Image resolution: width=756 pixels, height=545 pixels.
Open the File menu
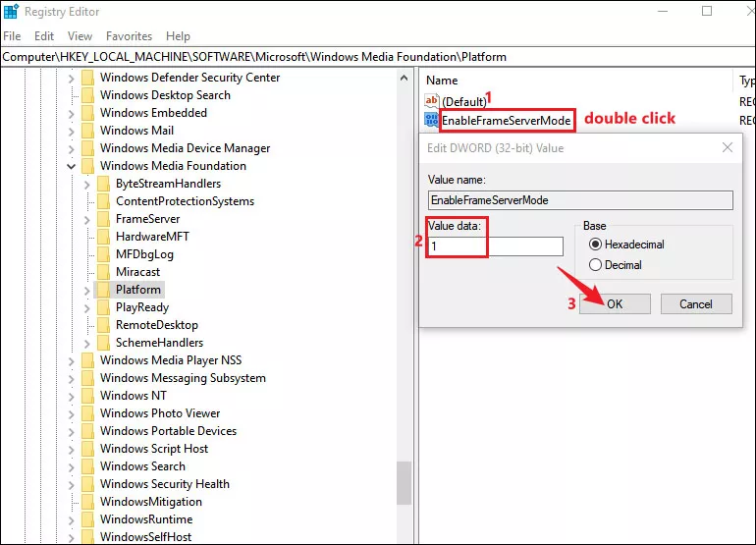coord(12,36)
